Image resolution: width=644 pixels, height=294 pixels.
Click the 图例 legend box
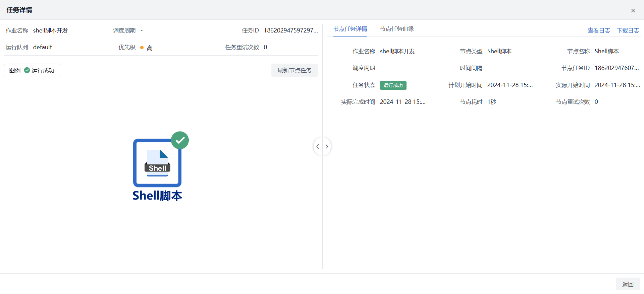32,70
